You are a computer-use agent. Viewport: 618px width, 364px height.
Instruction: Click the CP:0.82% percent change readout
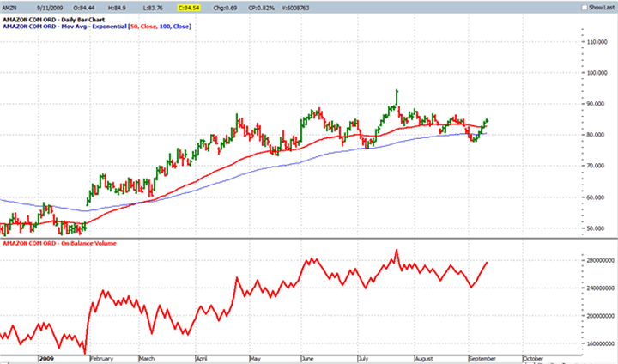click(273, 7)
